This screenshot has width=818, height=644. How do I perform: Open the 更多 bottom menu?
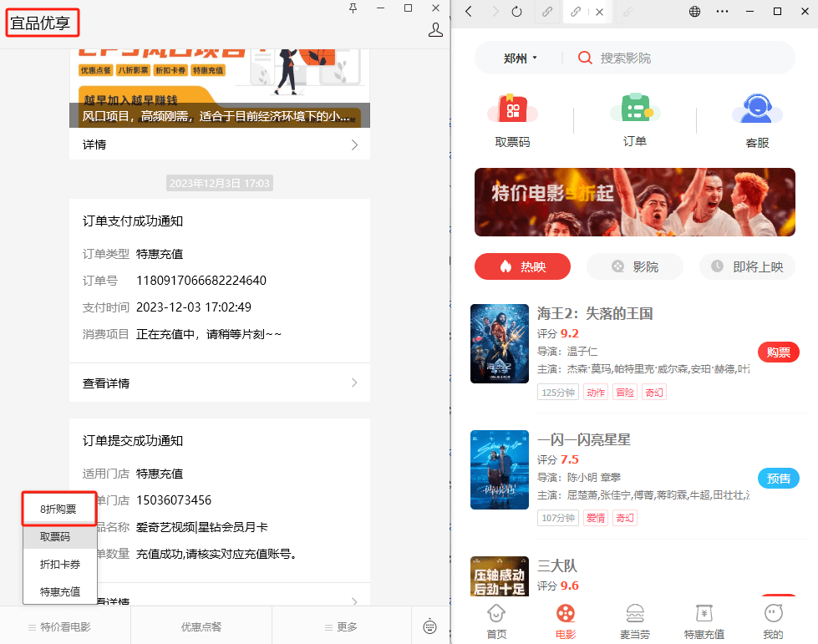(341, 626)
